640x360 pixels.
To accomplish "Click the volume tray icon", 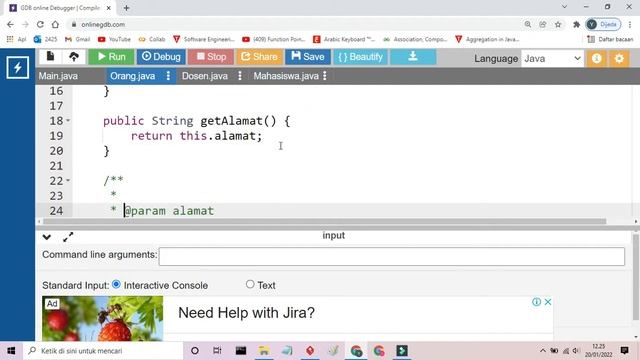I will [576, 351].
